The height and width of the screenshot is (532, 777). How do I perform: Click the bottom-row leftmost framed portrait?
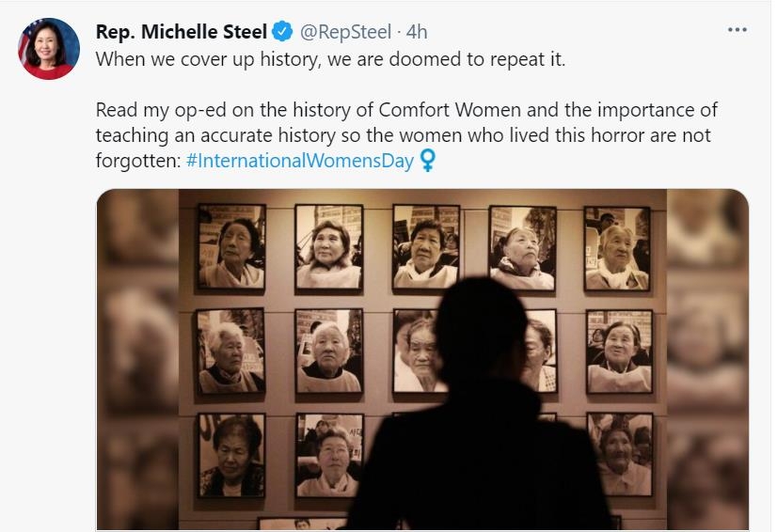[x=231, y=455]
